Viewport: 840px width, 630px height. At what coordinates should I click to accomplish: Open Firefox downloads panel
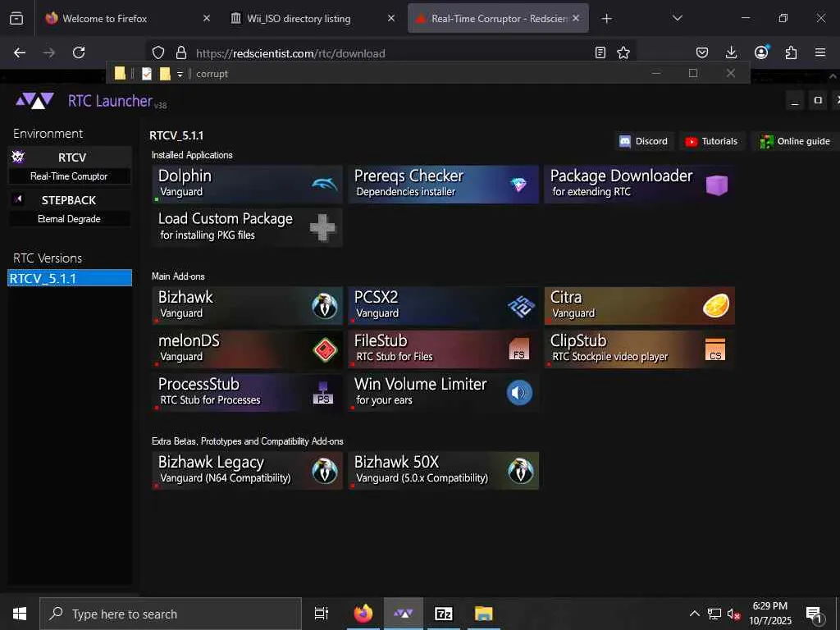coord(731,52)
